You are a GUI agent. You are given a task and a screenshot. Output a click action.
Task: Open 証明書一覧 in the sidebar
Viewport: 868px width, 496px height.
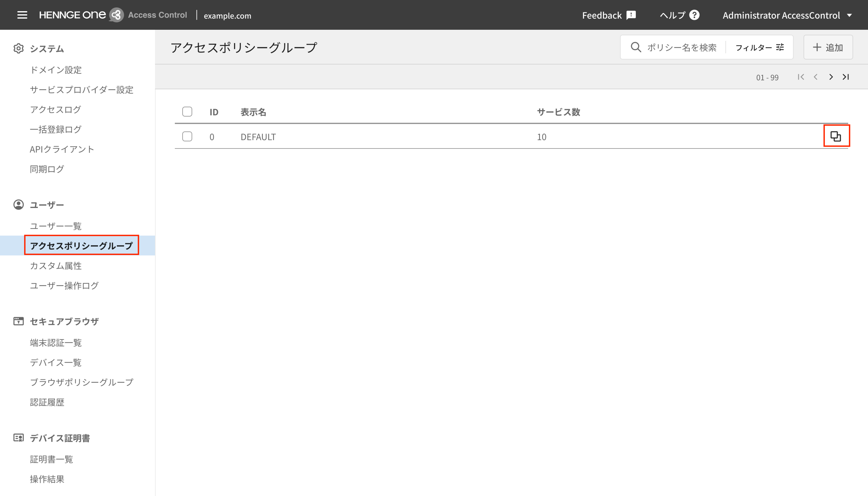(x=51, y=459)
